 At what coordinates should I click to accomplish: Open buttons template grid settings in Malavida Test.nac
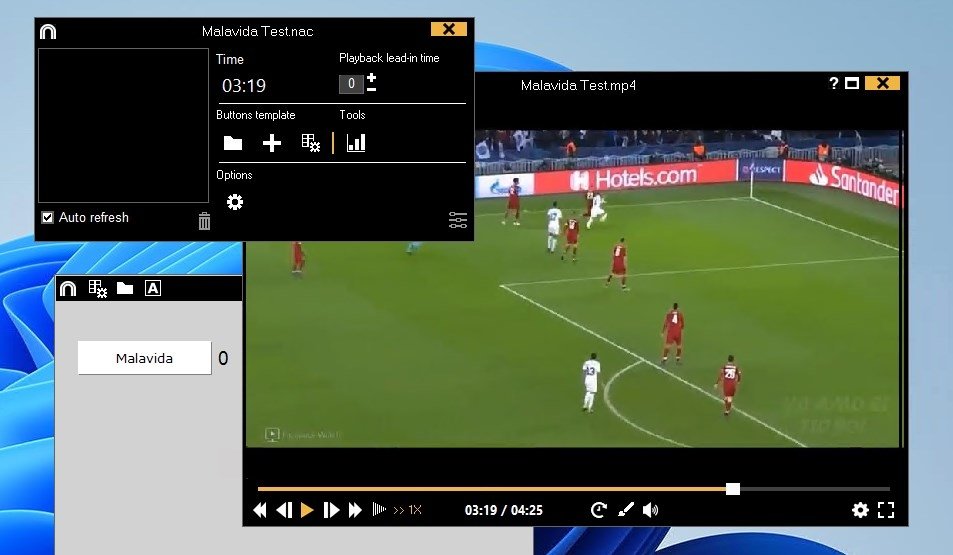click(x=311, y=143)
